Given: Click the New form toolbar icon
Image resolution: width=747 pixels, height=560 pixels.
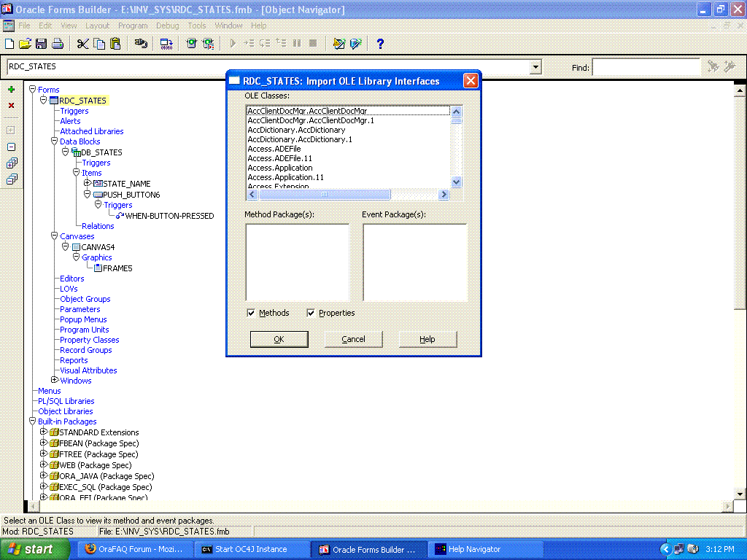Looking at the screenshot, I should (x=9, y=44).
